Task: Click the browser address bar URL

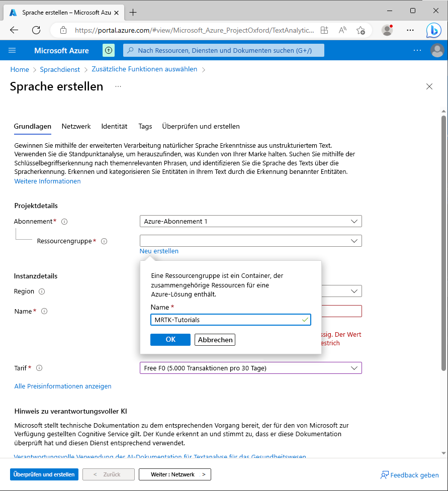Action: 194,30
